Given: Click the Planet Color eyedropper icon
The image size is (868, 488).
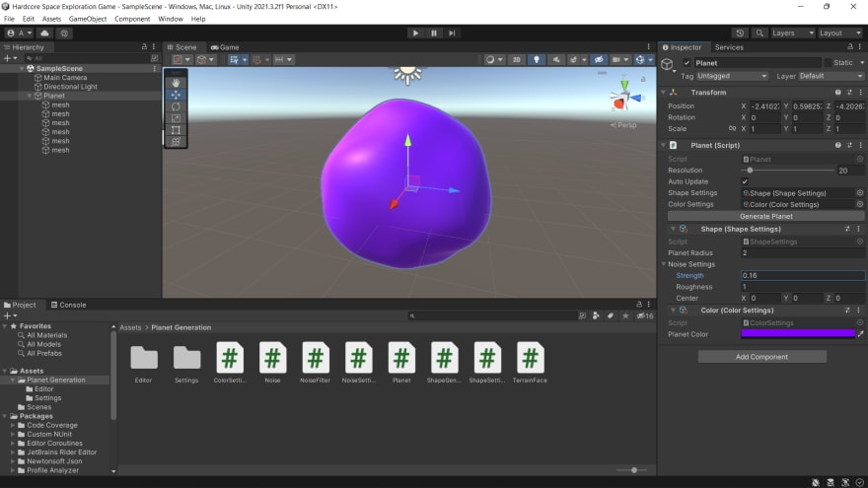Looking at the screenshot, I should pos(860,334).
